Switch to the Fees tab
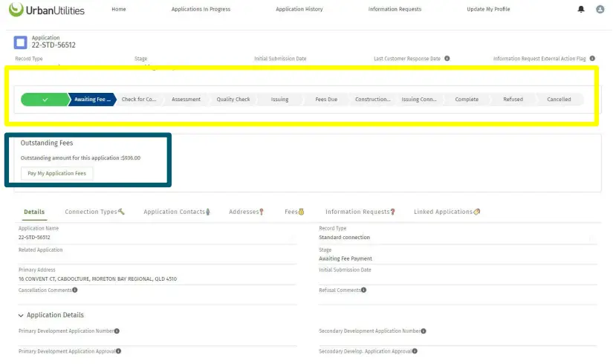 point(294,212)
